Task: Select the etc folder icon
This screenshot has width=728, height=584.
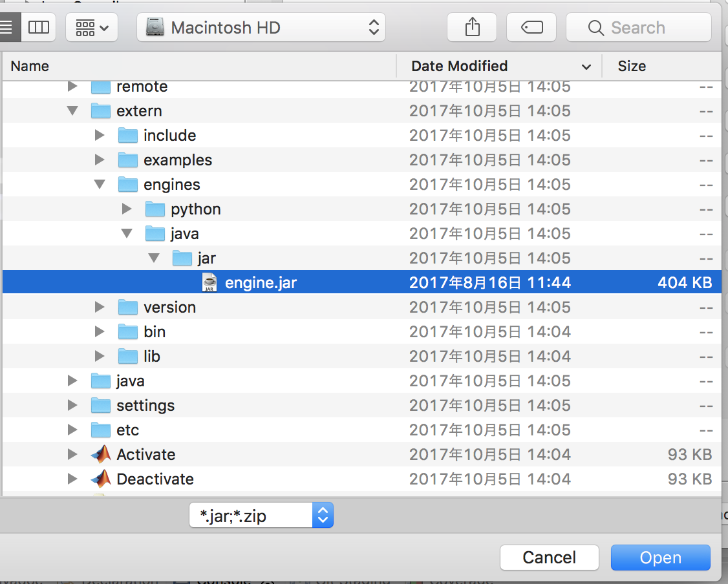Action: coord(101,430)
